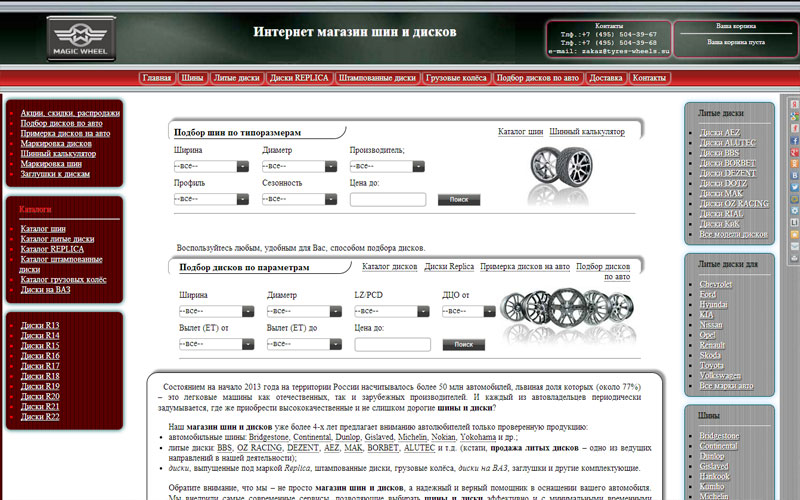Click the Magic Wheel logo
Screen dimensions: 800x500
81,39
